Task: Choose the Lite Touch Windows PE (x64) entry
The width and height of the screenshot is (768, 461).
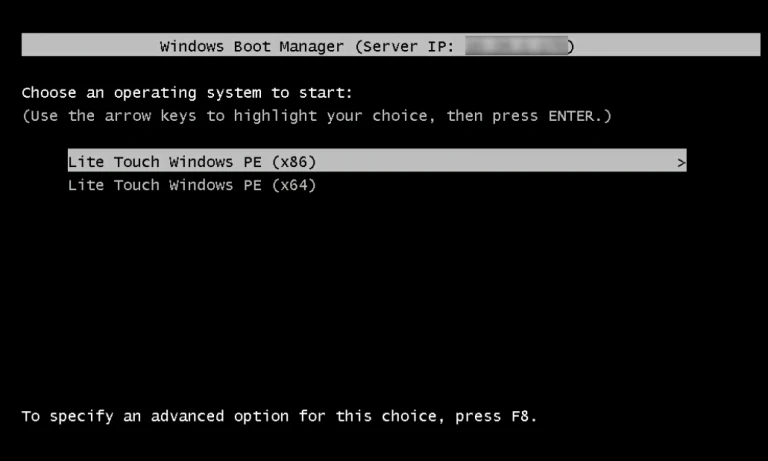Action: 192,185
